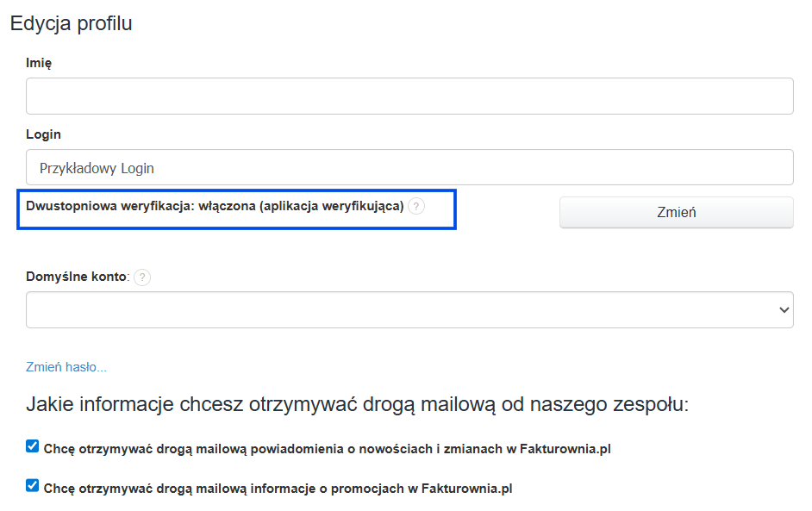This screenshot has width=812, height=511.
Task: Disable emails about Fakturownia.pl promotions
Action: 32,483
